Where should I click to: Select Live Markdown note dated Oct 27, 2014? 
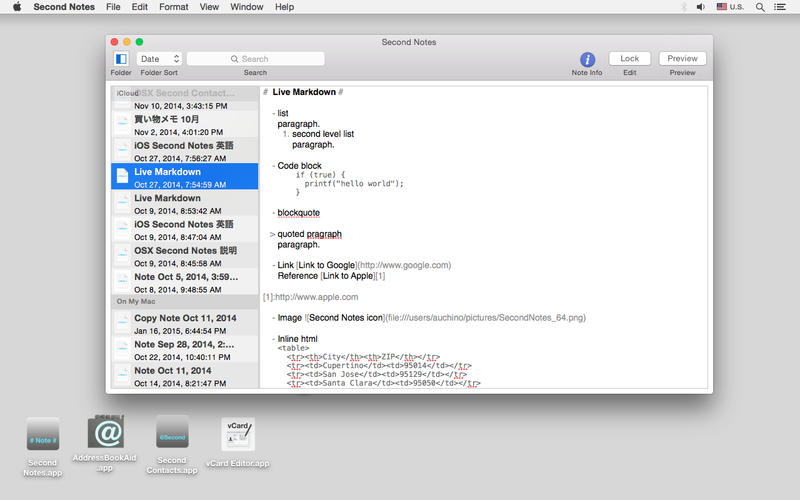185,177
